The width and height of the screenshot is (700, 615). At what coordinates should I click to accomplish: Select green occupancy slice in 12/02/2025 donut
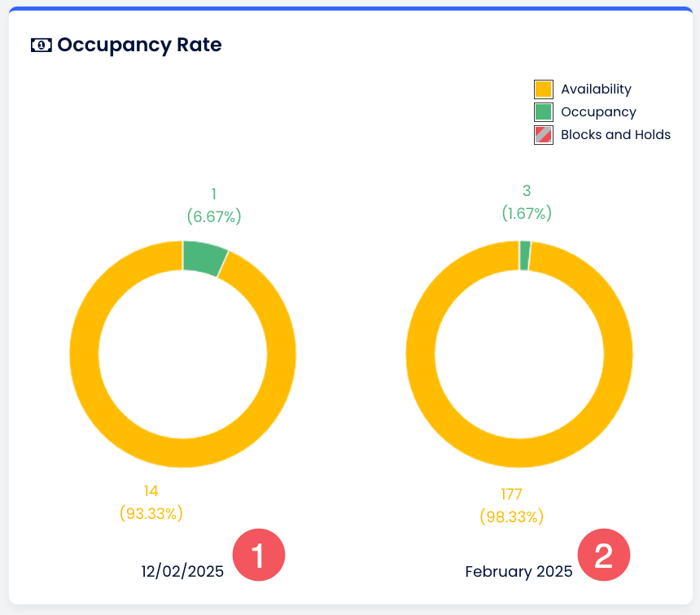[203, 257]
